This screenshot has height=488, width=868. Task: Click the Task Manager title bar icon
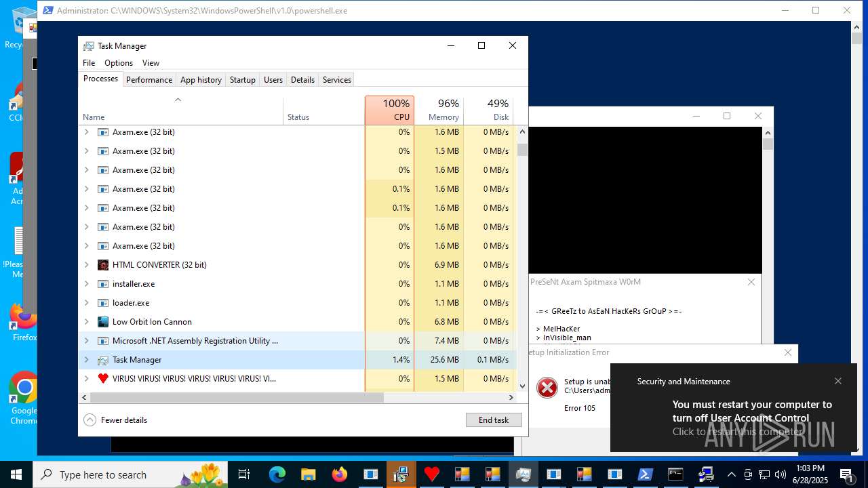[x=89, y=46]
